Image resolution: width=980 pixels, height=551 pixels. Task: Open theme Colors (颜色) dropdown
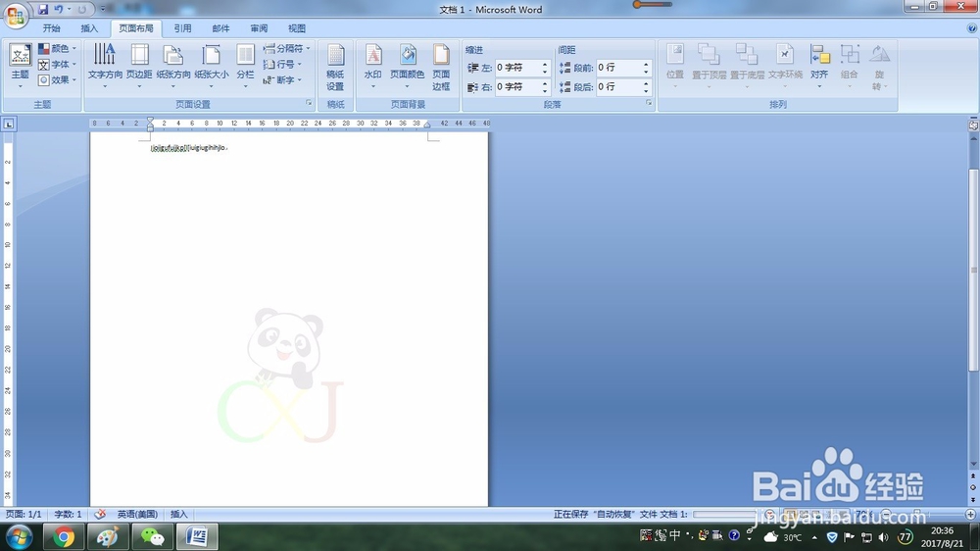pyautogui.click(x=58, y=48)
